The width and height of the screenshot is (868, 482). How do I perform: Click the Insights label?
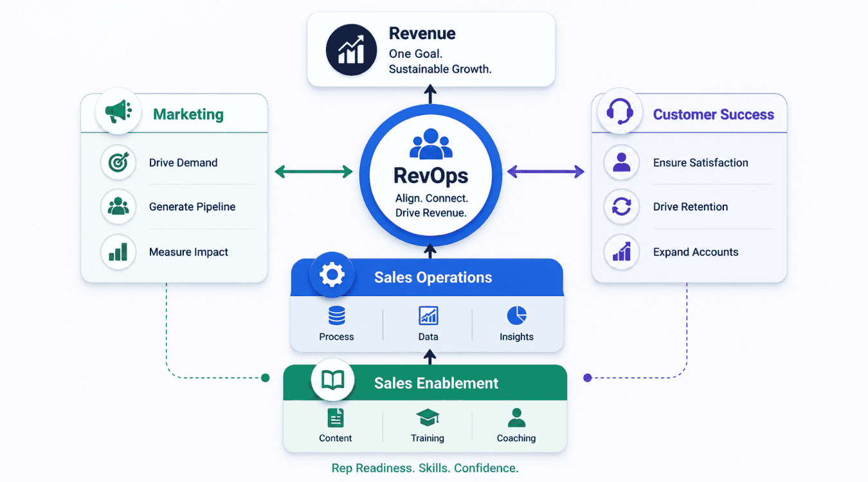tap(516, 337)
